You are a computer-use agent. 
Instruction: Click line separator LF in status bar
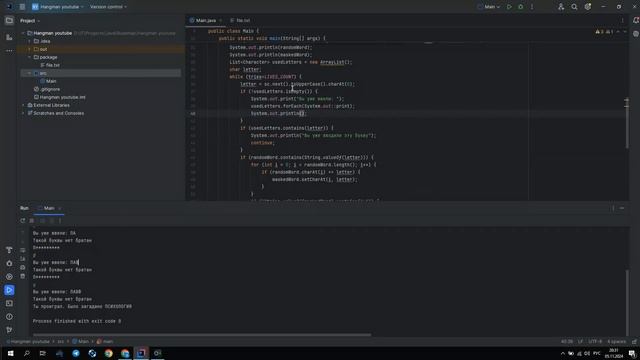coord(580,341)
